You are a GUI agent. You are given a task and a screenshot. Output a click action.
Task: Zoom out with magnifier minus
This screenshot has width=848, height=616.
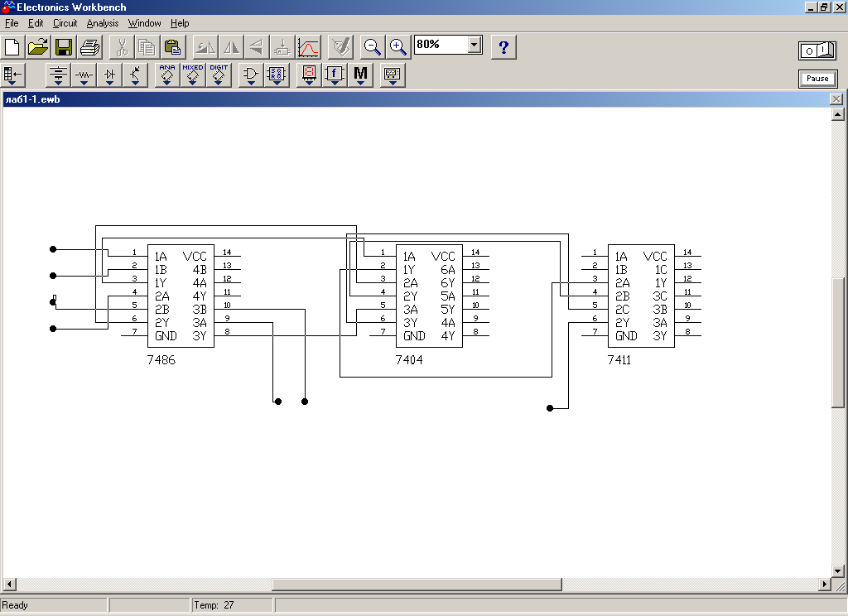372,47
